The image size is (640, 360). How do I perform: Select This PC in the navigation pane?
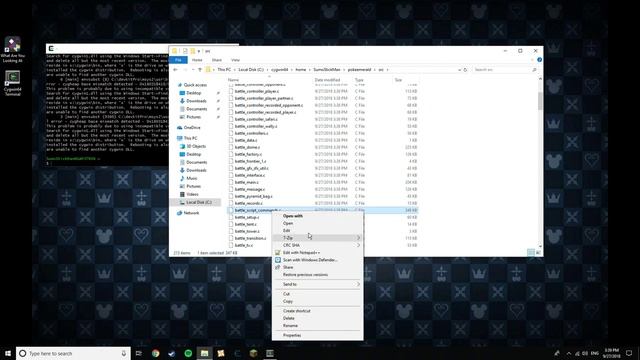[190, 138]
